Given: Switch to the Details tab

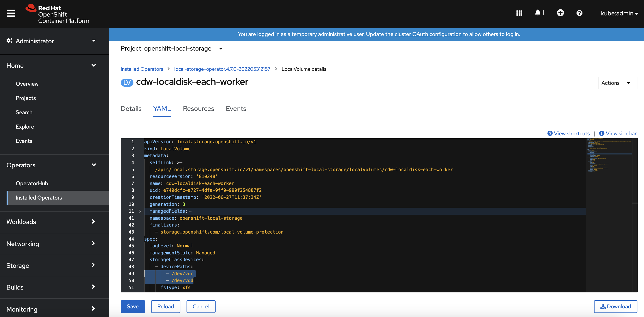Looking at the screenshot, I should click(131, 109).
